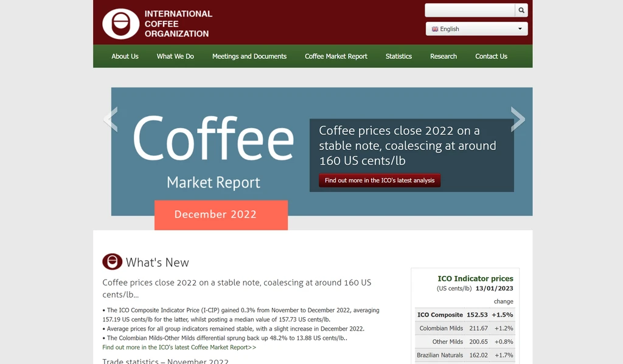
Task: Click the bullet about average group indicator prices
Action: [233, 329]
